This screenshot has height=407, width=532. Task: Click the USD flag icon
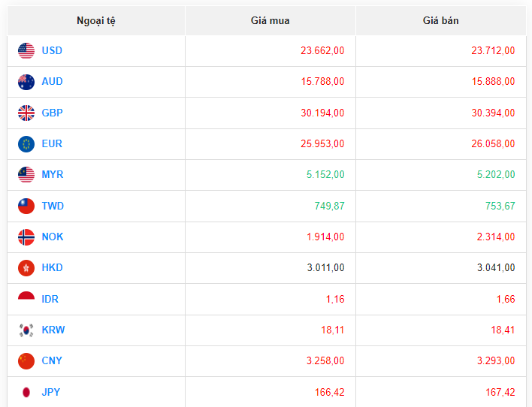26,50
